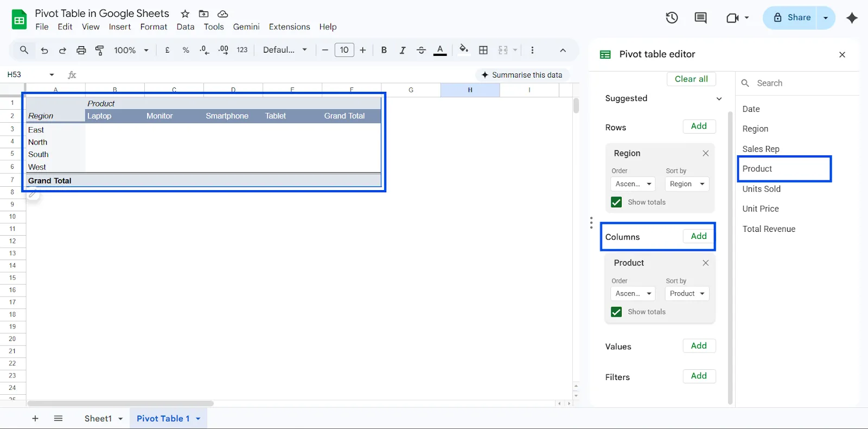Open the font family dropdown
Image resolution: width=868 pixels, height=429 pixels.
[x=285, y=50]
